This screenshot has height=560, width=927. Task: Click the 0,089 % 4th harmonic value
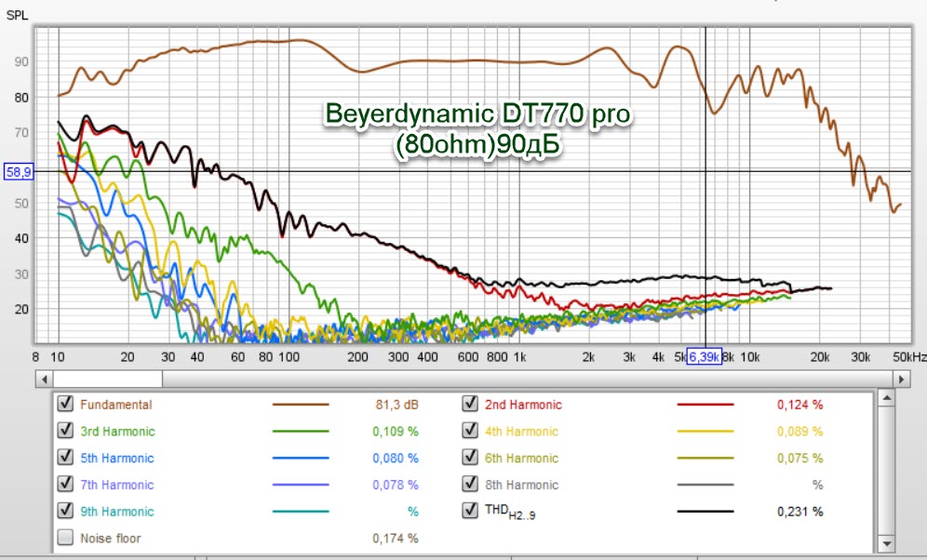click(x=799, y=432)
